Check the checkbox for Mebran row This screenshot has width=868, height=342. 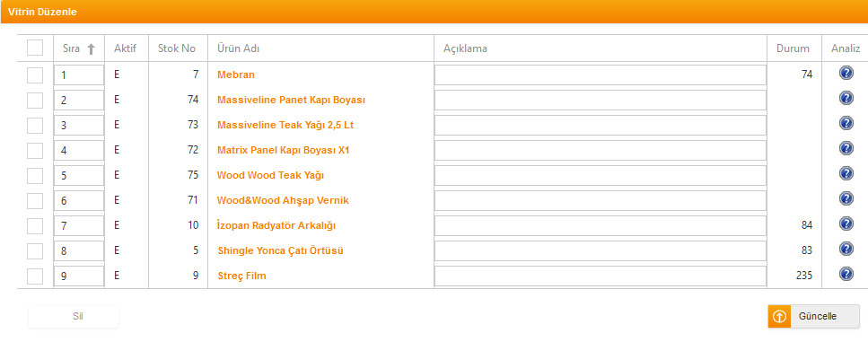tap(35, 75)
